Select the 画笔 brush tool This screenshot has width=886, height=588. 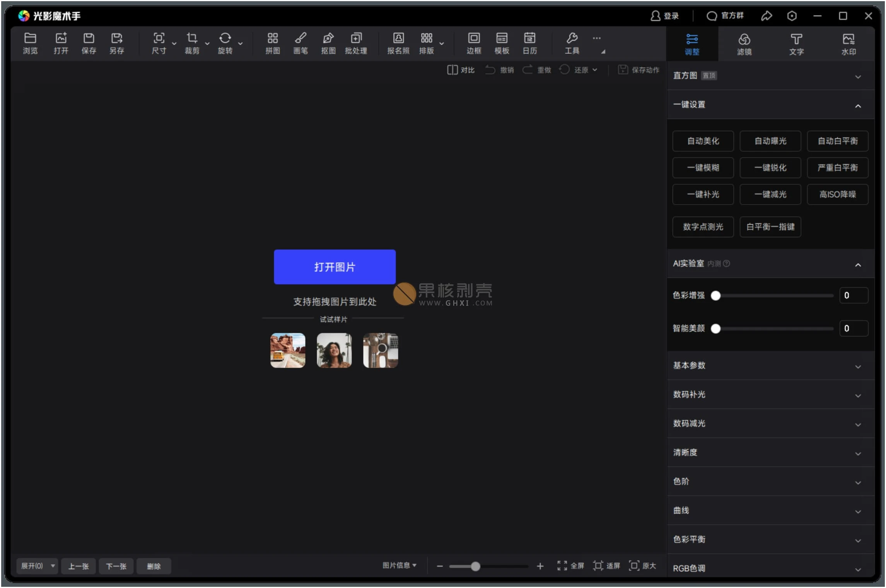point(300,43)
